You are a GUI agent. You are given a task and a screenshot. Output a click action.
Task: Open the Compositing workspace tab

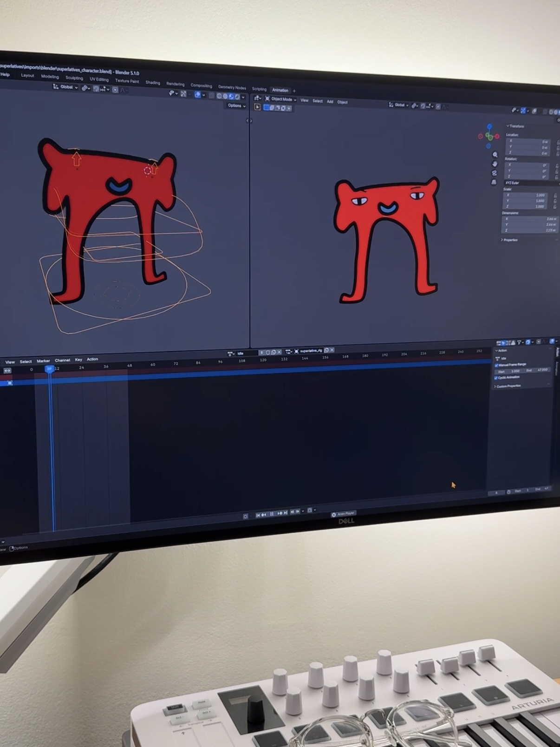point(201,85)
